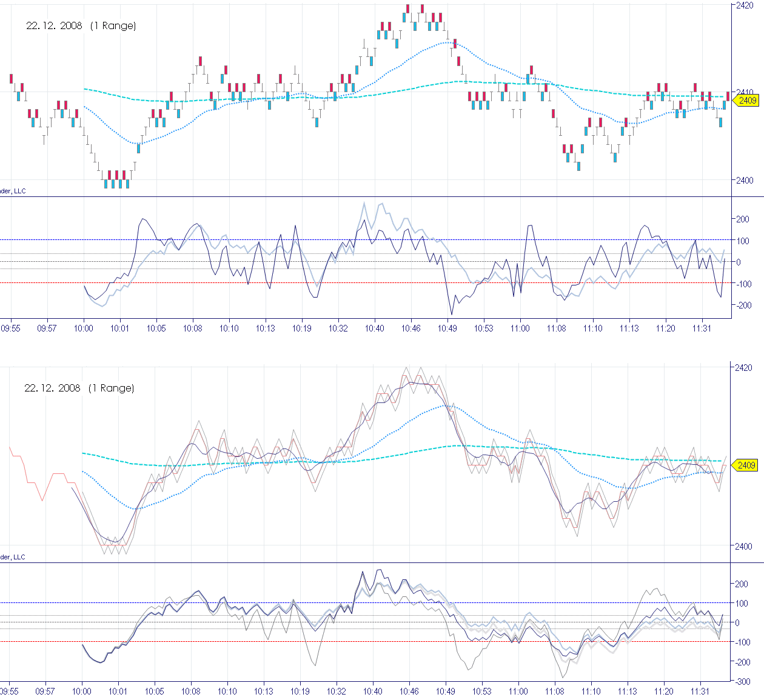Click the yellow 2409 price marker on line chart

coord(746,465)
